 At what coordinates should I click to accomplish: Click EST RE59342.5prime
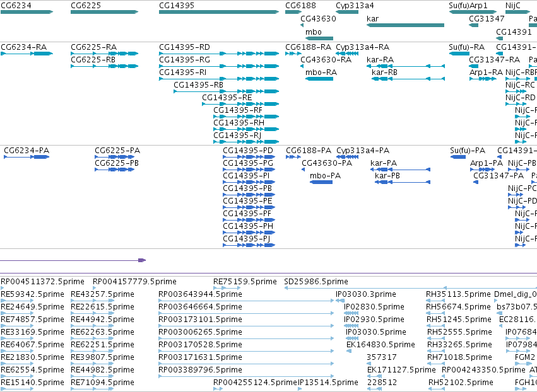pyautogui.click(x=33, y=294)
